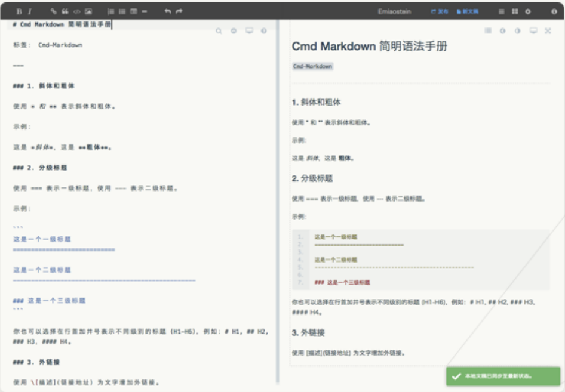Click the '标签: Cmd-Markdown' line in editor
565x392 pixels.
tap(48, 45)
